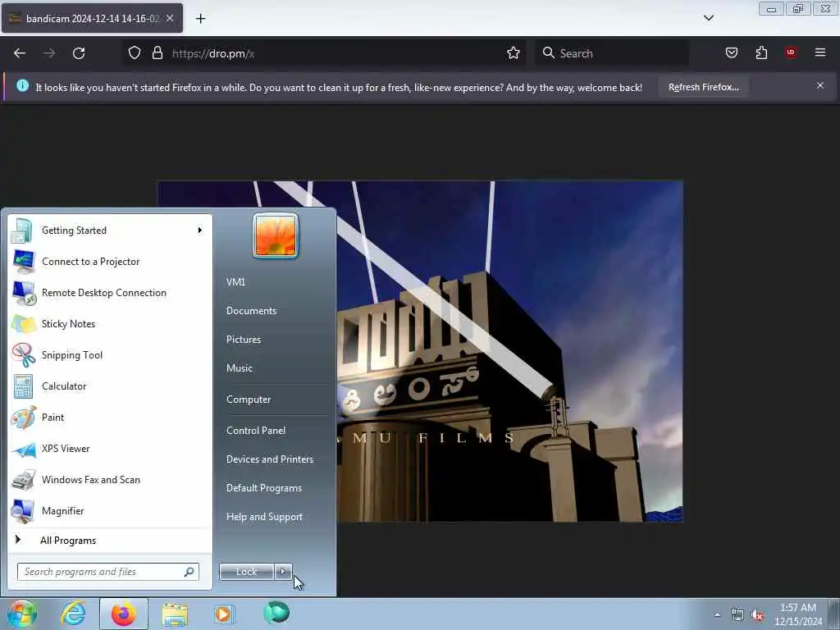840x630 pixels.
Task: Open the Music library
Action: point(240,368)
